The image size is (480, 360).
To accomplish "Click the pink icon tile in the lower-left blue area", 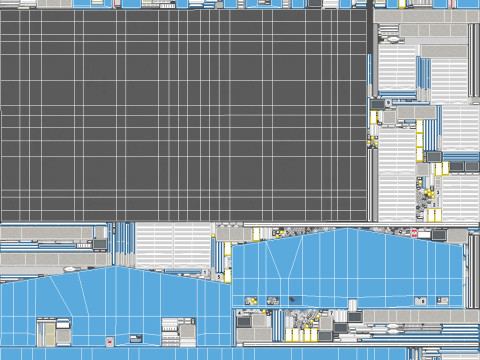I will point(110,342).
